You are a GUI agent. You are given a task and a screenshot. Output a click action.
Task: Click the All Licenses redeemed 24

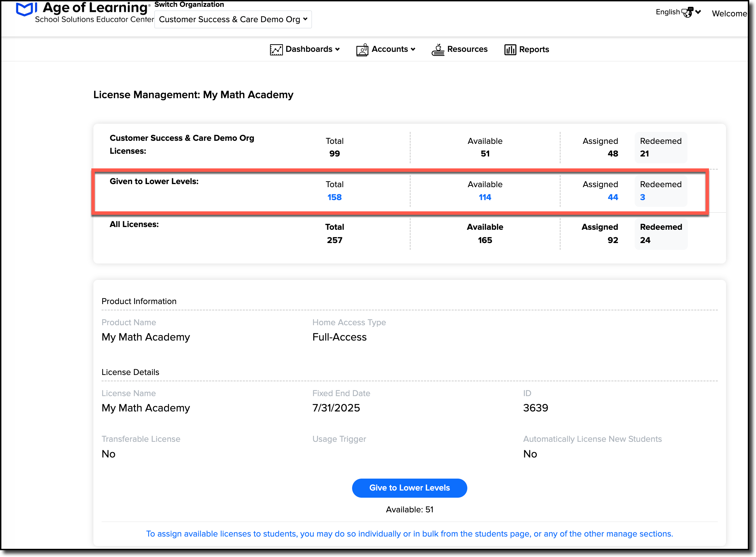(x=645, y=240)
